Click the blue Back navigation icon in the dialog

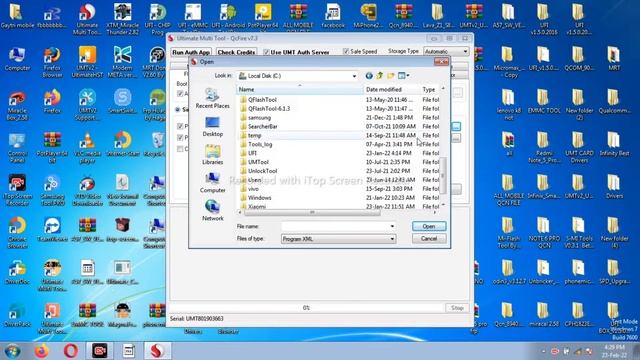click(369, 76)
